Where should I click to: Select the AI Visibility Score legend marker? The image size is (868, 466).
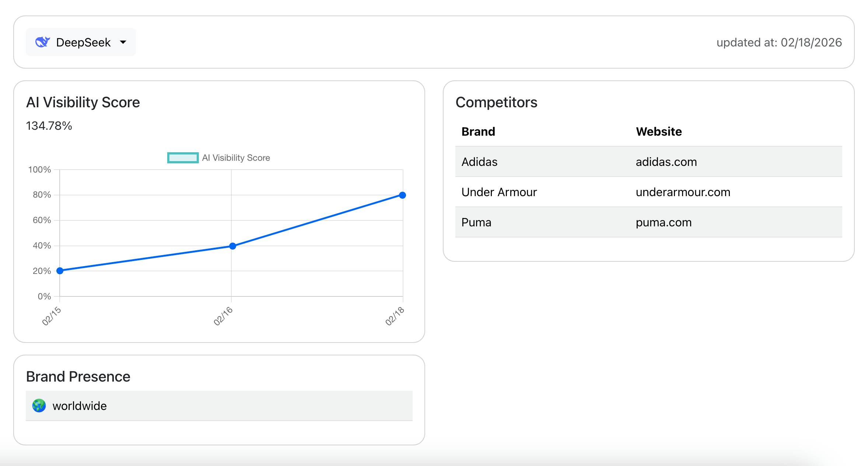coord(183,158)
